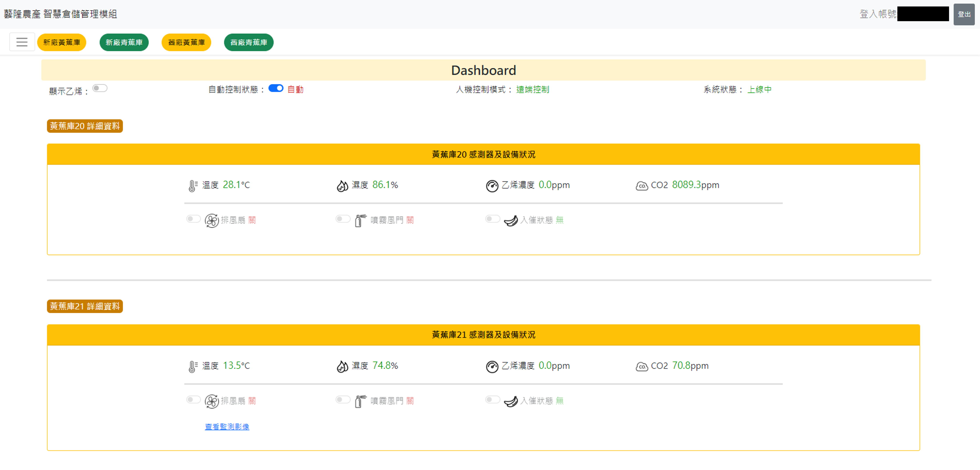The width and height of the screenshot is (980, 470).
Task: Click 黃蕉庫21 詳細資料 badge
Action: point(85,306)
